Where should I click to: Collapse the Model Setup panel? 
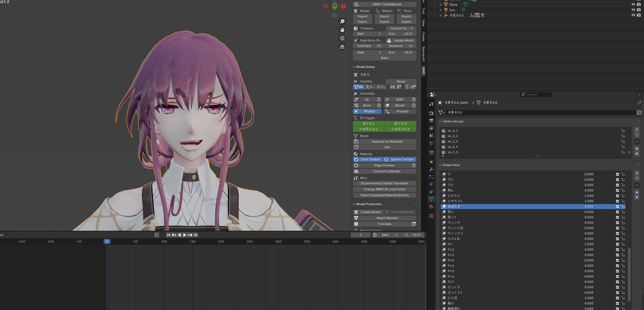coord(354,67)
